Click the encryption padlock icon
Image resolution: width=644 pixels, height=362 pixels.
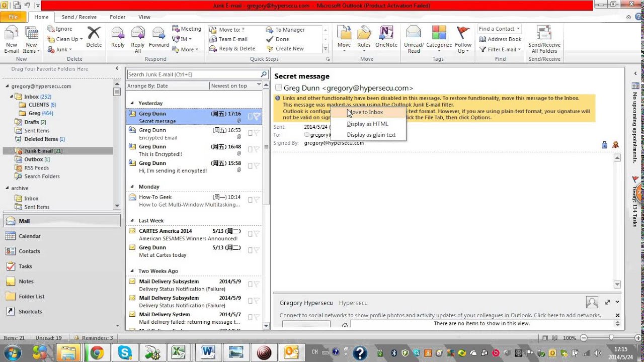pyautogui.click(x=604, y=145)
